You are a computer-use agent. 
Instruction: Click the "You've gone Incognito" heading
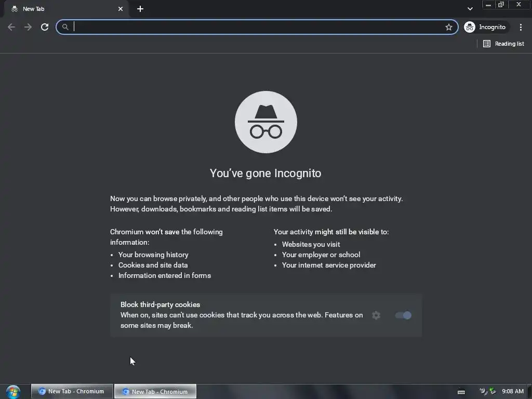coord(265,173)
